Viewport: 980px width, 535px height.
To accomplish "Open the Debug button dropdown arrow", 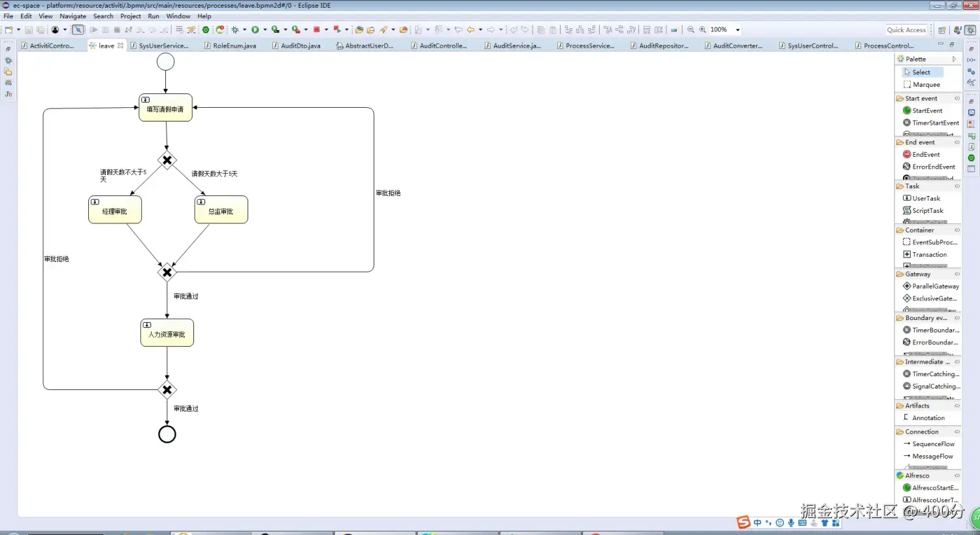I will coord(244,30).
